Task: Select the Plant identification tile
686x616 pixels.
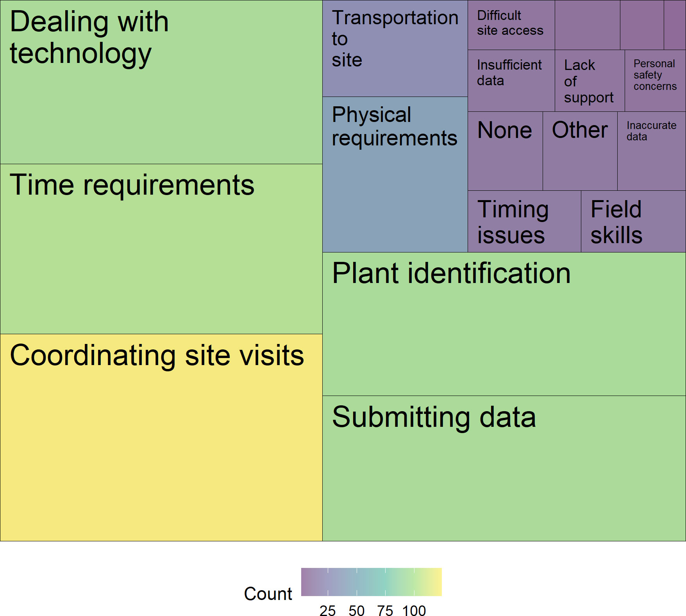Action: tap(504, 324)
